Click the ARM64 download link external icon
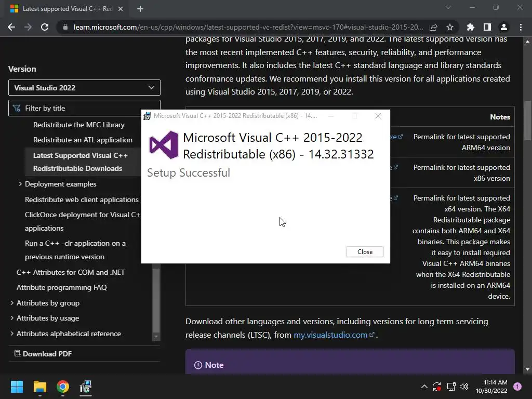The width and height of the screenshot is (532, 399). 401,137
